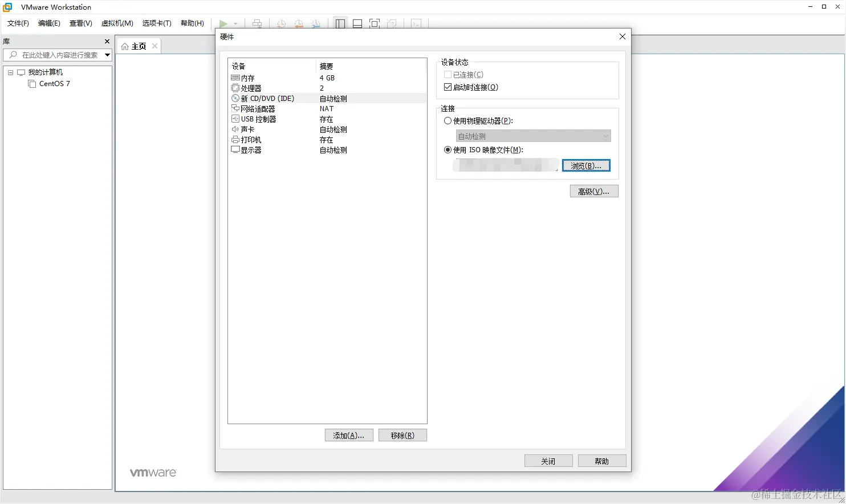The width and height of the screenshot is (846, 504).
Task: Select the 打印机 printer icon
Action: coord(235,140)
